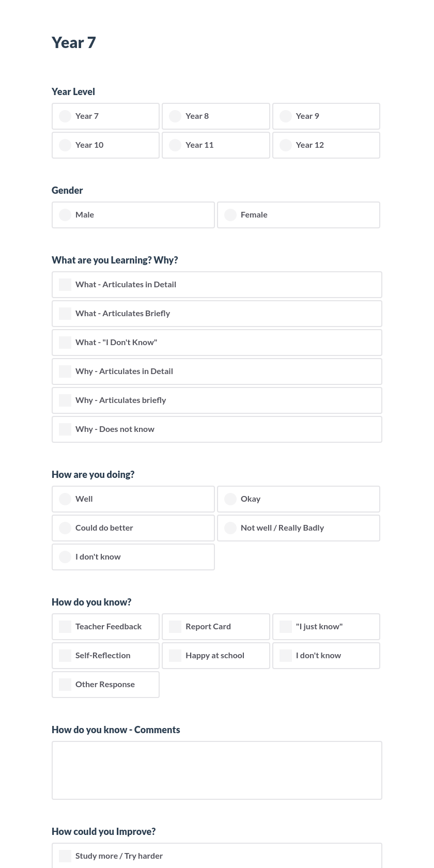Check the Teacher Feedback option
The width and height of the screenshot is (434, 868).
tap(65, 627)
